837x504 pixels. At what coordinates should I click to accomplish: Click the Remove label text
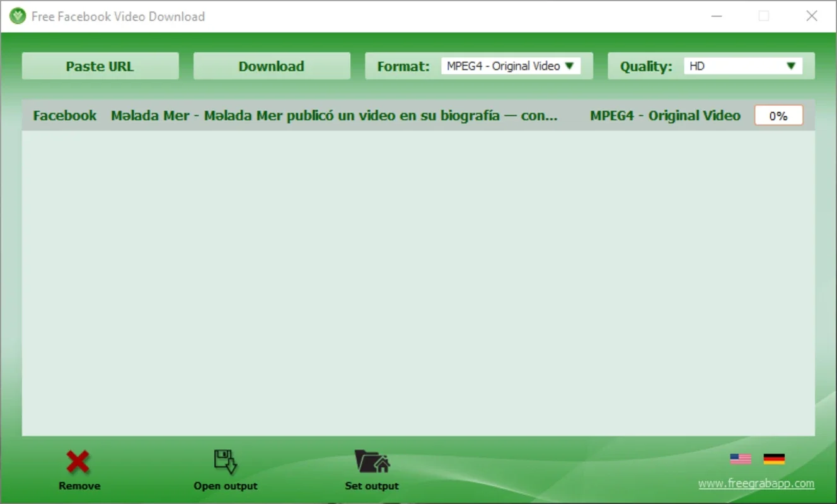point(79,486)
